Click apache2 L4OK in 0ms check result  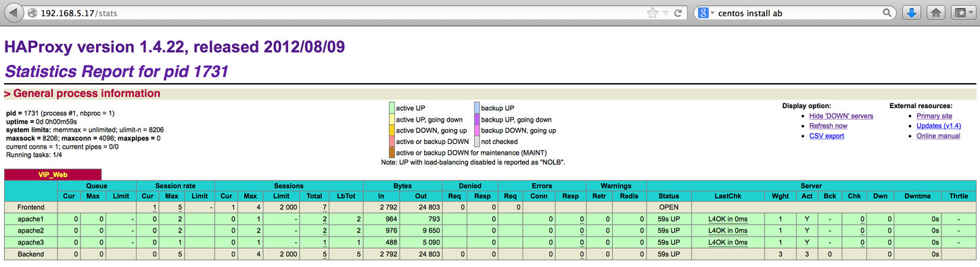(x=728, y=230)
